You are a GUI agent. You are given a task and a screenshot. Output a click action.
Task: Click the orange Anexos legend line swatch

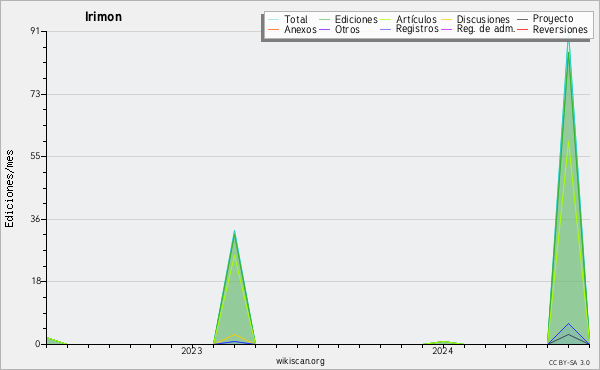tap(274, 29)
